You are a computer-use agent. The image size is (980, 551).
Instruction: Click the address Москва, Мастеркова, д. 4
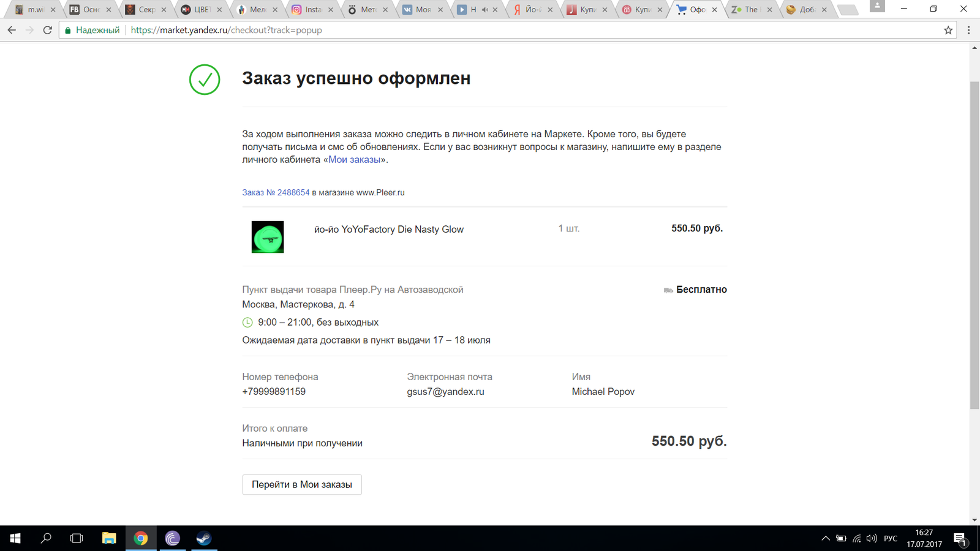(298, 304)
